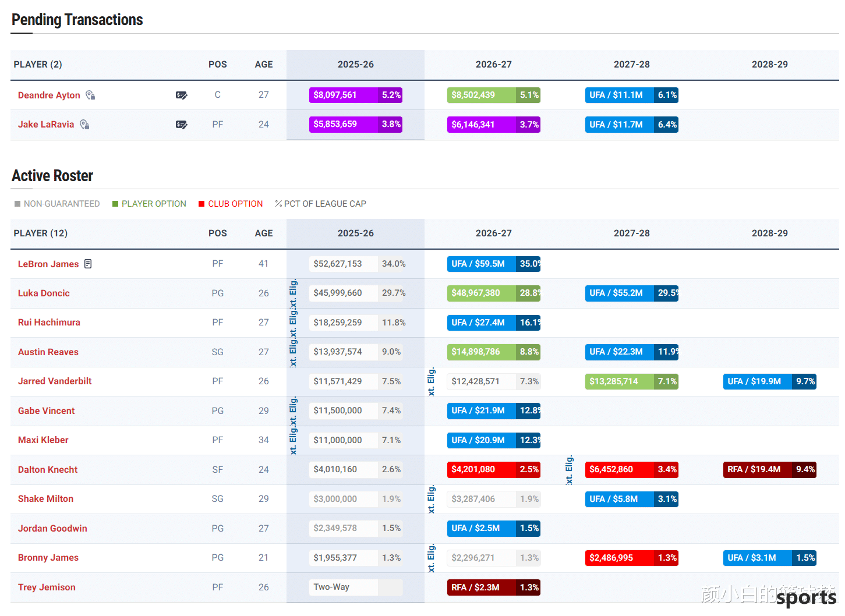845x616 pixels.
Task: Click the location-lock icon beside Deandre Ayton
Action: pyautogui.click(x=90, y=95)
